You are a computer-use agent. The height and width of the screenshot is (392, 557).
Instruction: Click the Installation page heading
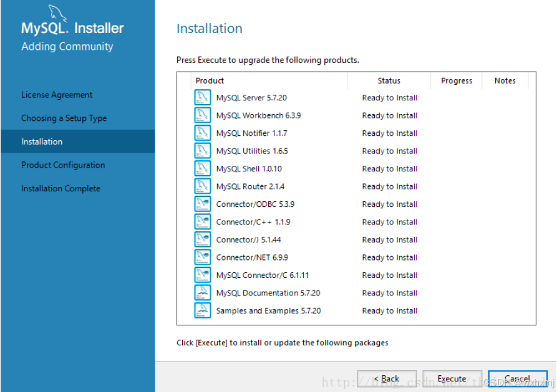click(210, 29)
